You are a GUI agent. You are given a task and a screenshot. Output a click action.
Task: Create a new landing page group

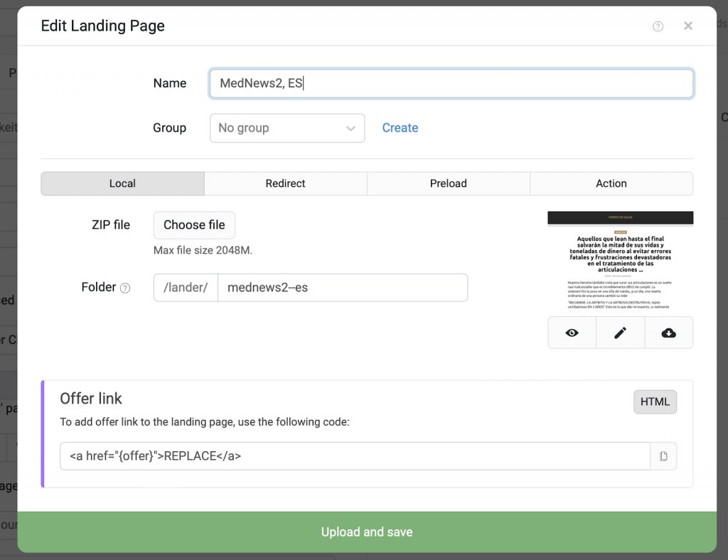(400, 128)
